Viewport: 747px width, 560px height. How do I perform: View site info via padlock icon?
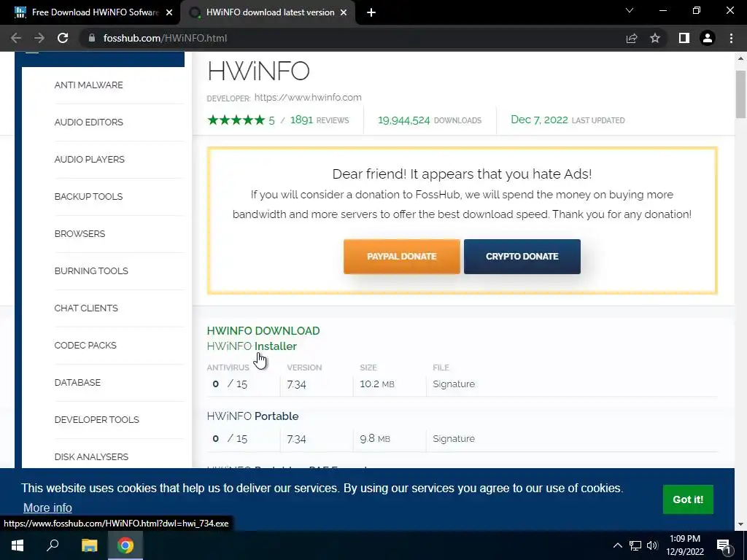[x=92, y=38]
